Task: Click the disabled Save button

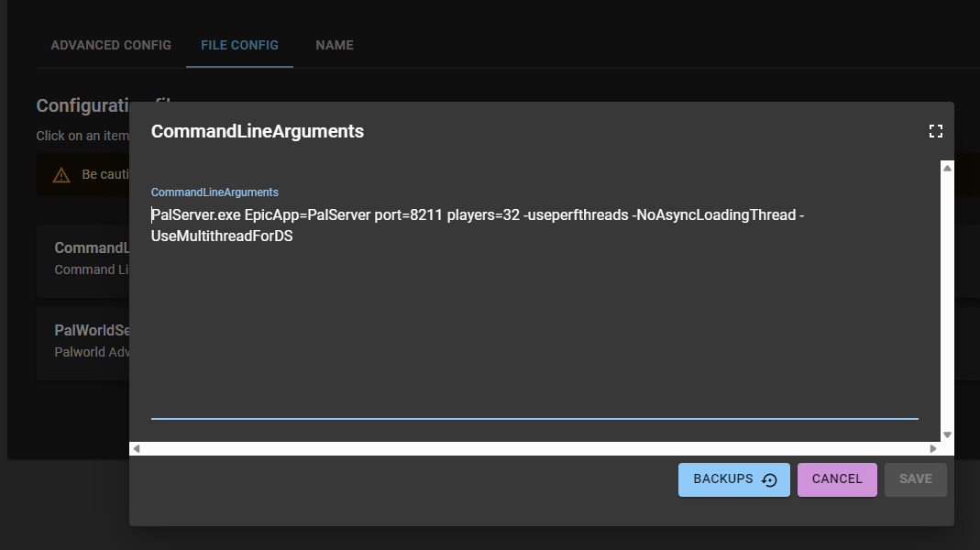Action: [916, 479]
